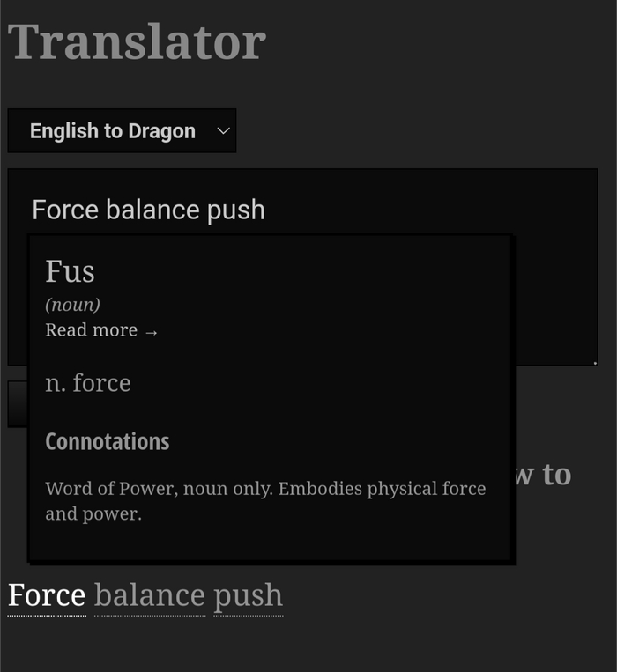Click the partially hidden heading ending in "w to"
Screen dimensions: 617x672
tap(545, 475)
